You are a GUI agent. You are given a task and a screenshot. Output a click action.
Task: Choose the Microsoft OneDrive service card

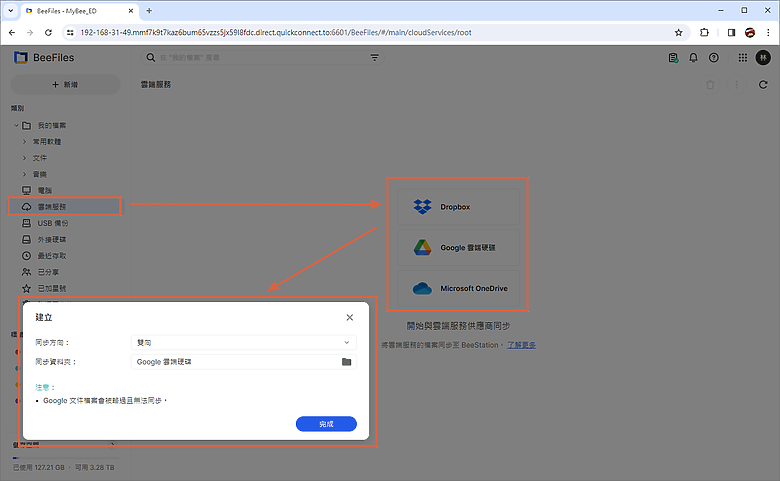(x=458, y=289)
